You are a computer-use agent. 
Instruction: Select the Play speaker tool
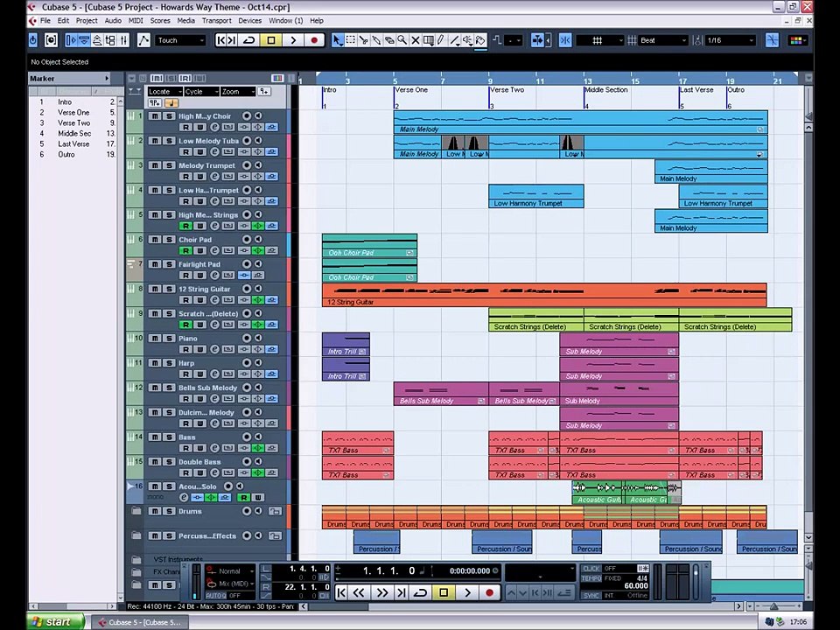pos(467,40)
